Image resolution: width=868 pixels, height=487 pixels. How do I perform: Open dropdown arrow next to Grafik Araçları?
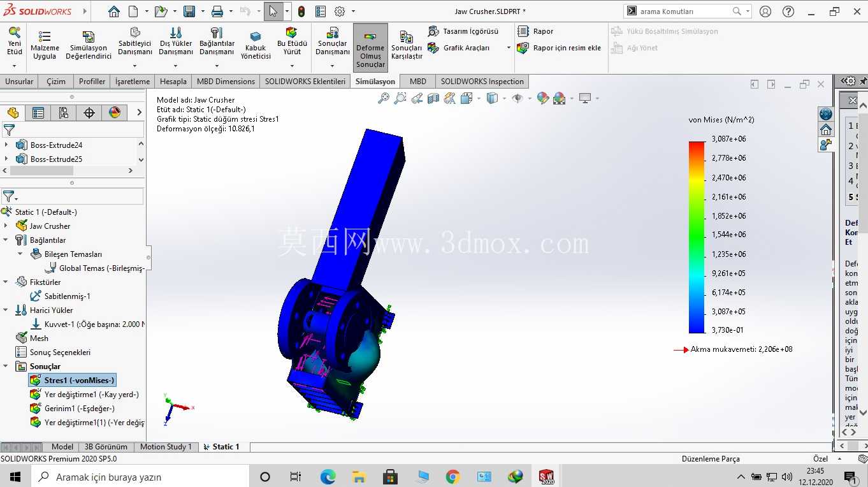(x=509, y=48)
